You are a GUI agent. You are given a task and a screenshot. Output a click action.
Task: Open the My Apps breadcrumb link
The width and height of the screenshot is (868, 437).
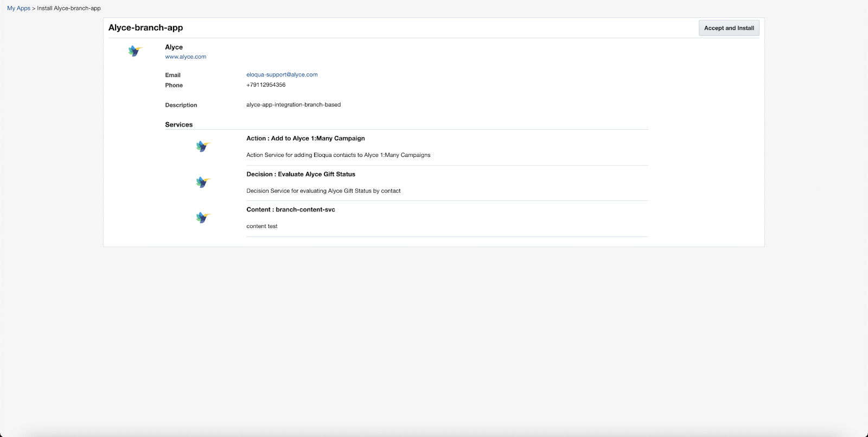[x=18, y=8]
